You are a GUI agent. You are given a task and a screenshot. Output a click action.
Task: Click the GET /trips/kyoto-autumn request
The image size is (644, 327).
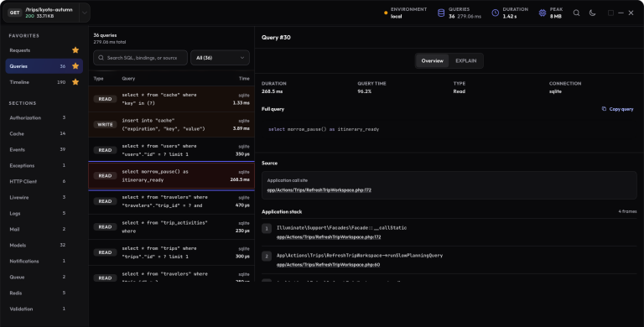pos(41,13)
